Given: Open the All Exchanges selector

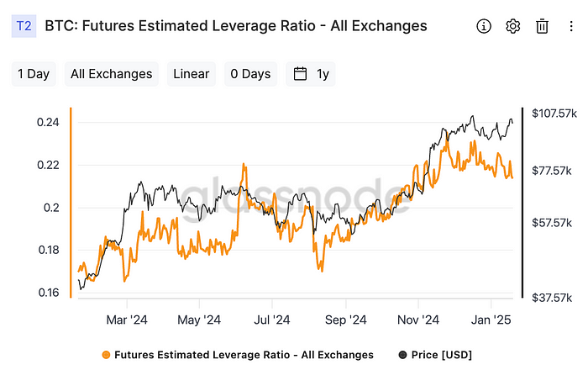Looking at the screenshot, I should coord(112,74).
